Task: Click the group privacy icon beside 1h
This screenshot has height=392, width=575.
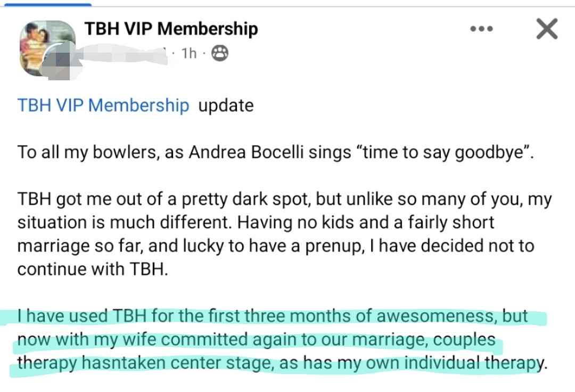Action: (220, 53)
